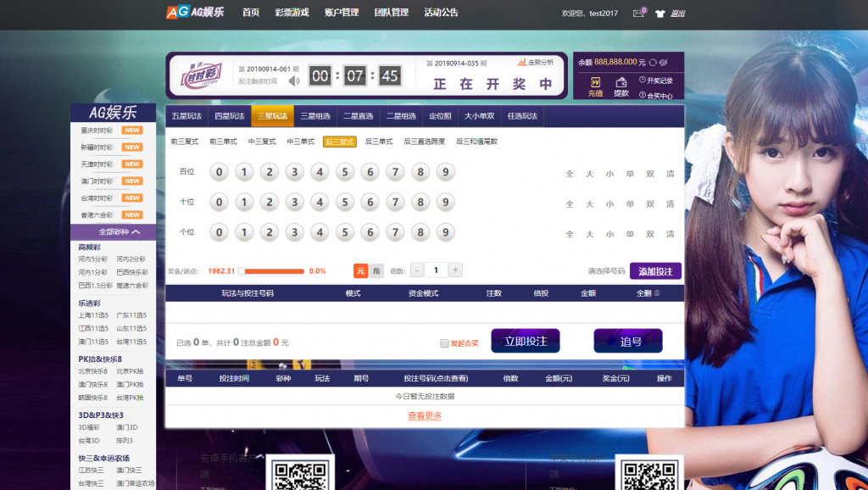This screenshot has height=490, width=868.
Task: Pick number 3 in 十位 row
Action: pyautogui.click(x=294, y=202)
